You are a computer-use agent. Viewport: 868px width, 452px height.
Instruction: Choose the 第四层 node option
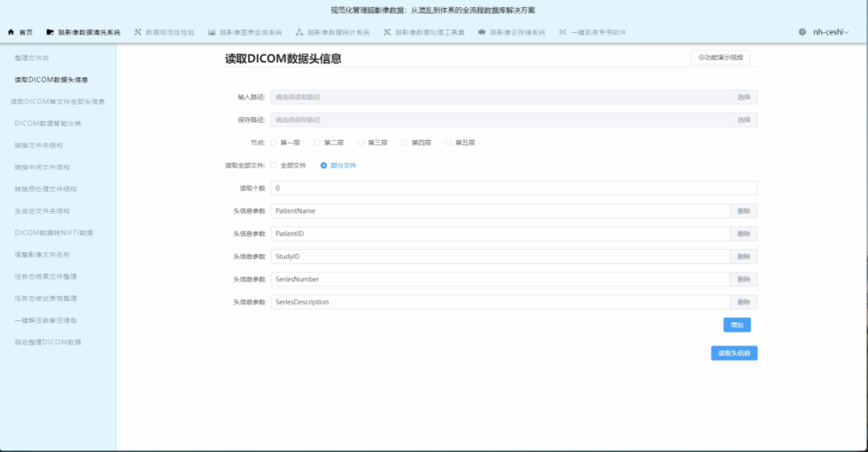404,143
